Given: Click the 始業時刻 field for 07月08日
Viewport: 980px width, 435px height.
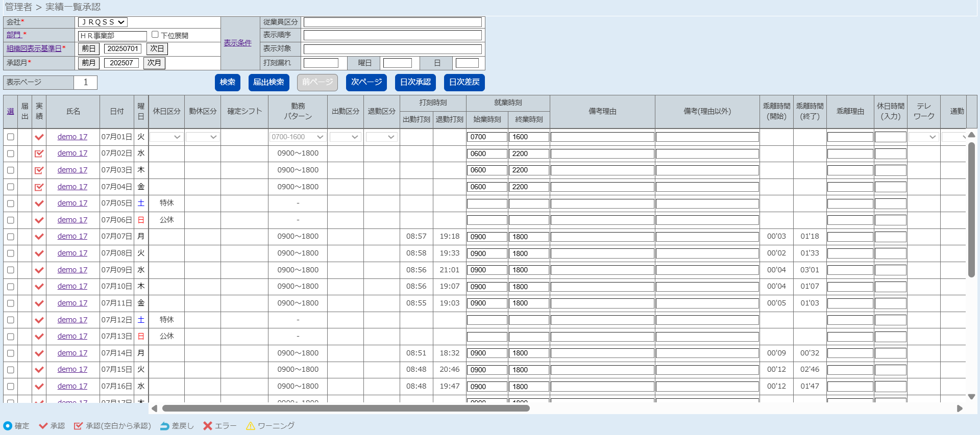Looking at the screenshot, I should pyautogui.click(x=487, y=253).
